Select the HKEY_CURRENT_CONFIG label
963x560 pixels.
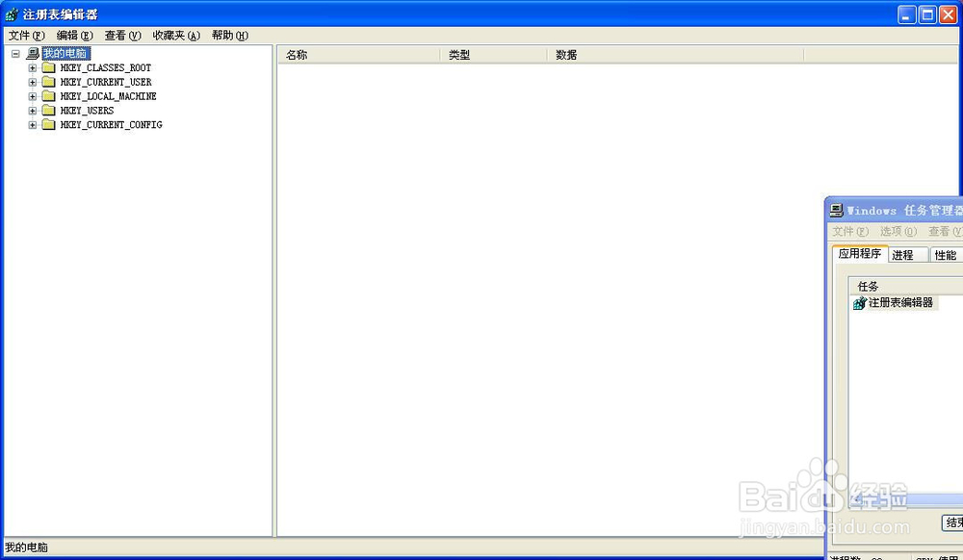pos(111,125)
